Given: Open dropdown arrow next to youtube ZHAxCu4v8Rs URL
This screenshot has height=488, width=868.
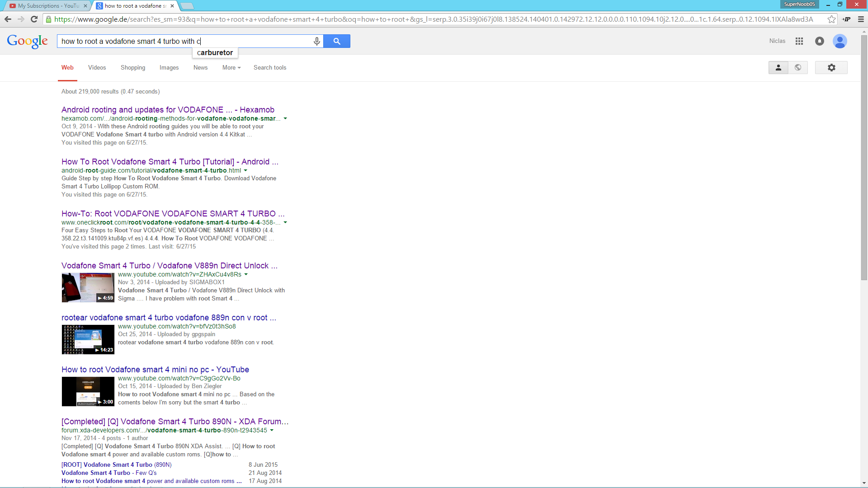Looking at the screenshot, I should coord(246,274).
